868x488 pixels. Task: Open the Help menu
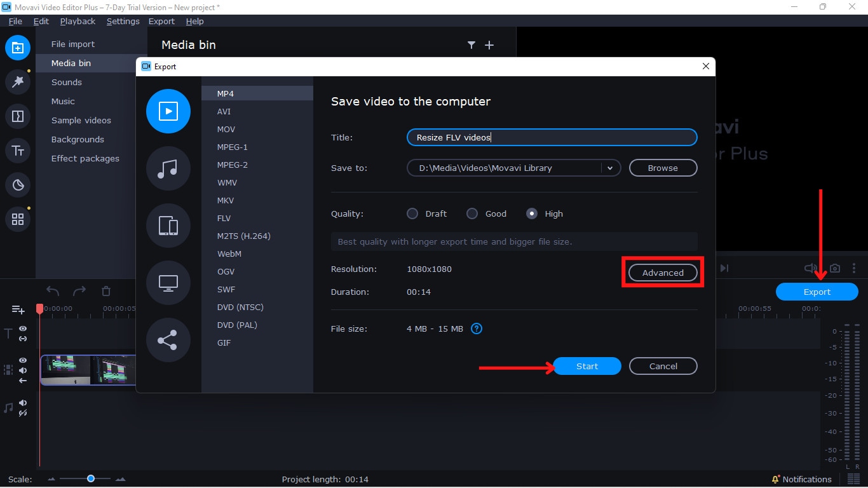pos(194,21)
